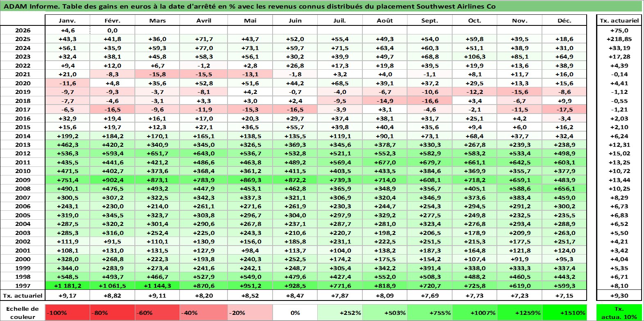Select the 2013 Août cell +378,7
644x321 pixels.
pyautogui.click(x=385, y=145)
